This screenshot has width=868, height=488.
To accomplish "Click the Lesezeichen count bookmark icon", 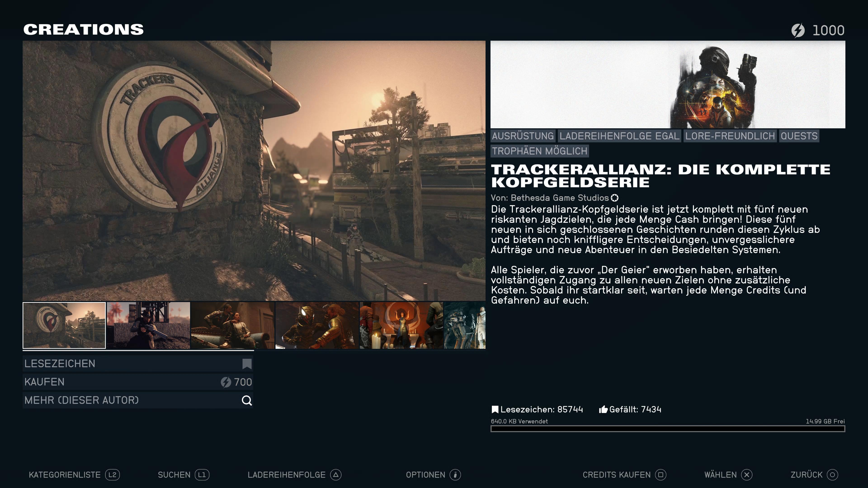I will point(495,410).
